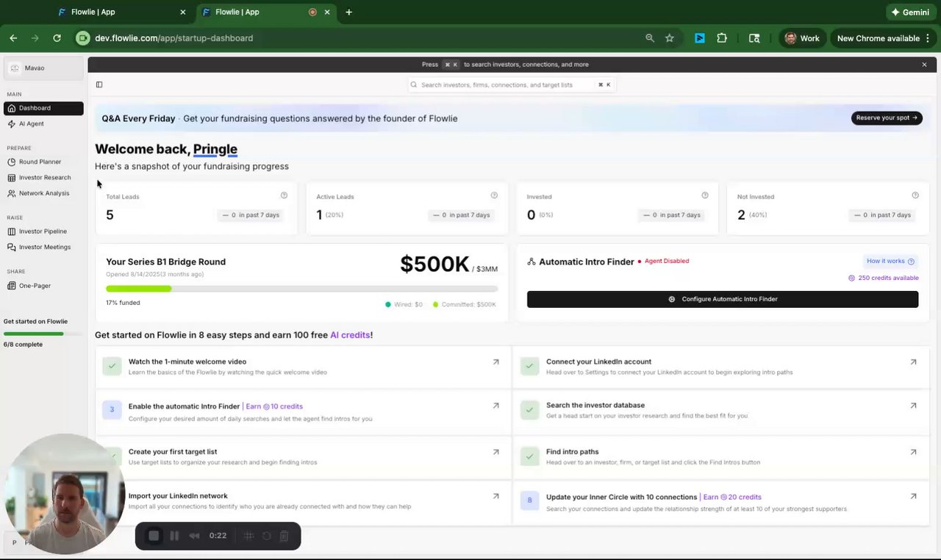Show help for Not Invested card
The height and width of the screenshot is (560, 941).
915,195
